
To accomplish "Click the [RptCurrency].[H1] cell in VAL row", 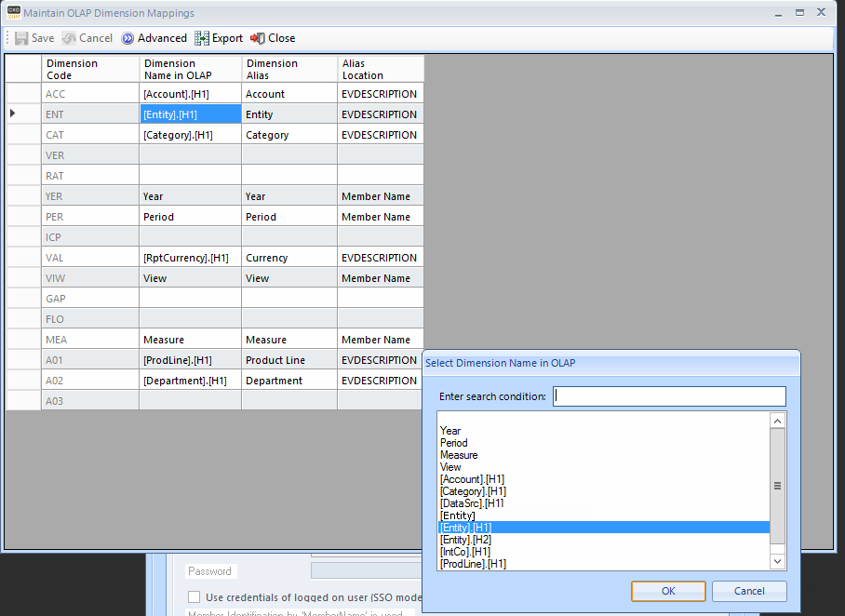I will click(190, 258).
